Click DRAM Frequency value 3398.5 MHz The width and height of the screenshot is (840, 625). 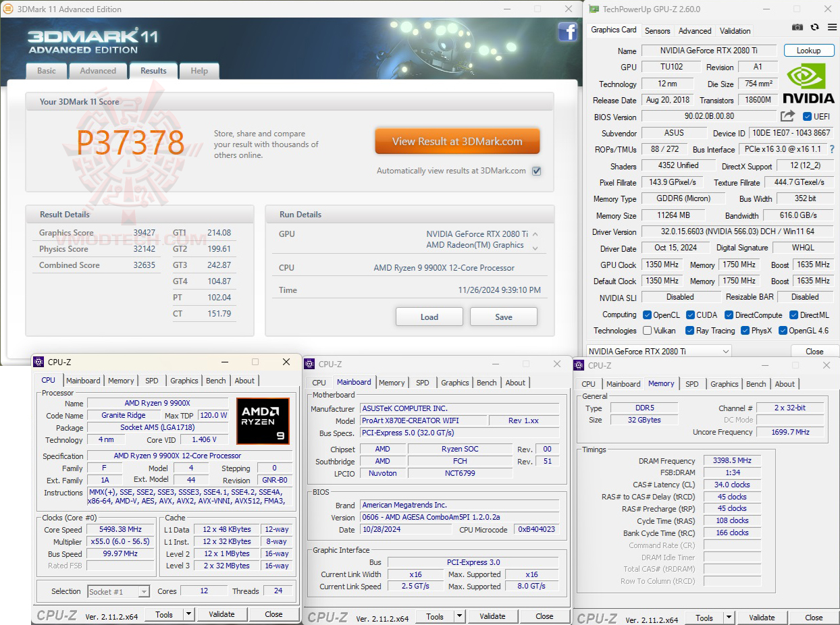(x=732, y=460)
